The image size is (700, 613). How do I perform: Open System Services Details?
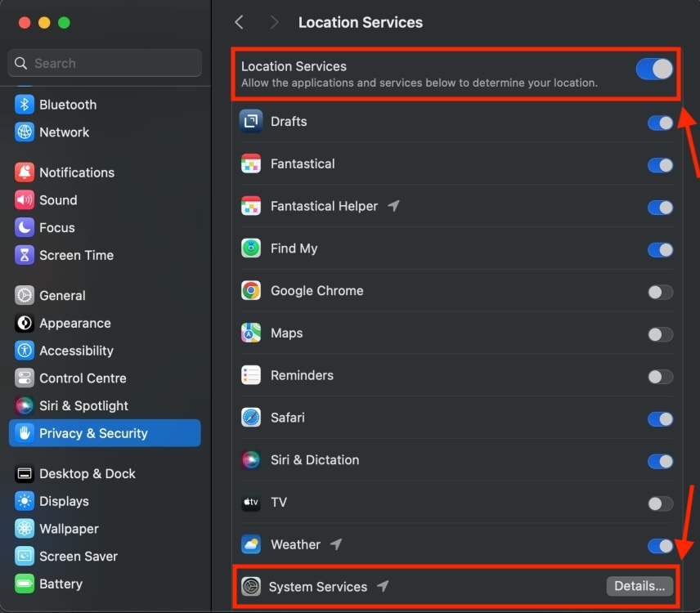[x=639, y=586]
